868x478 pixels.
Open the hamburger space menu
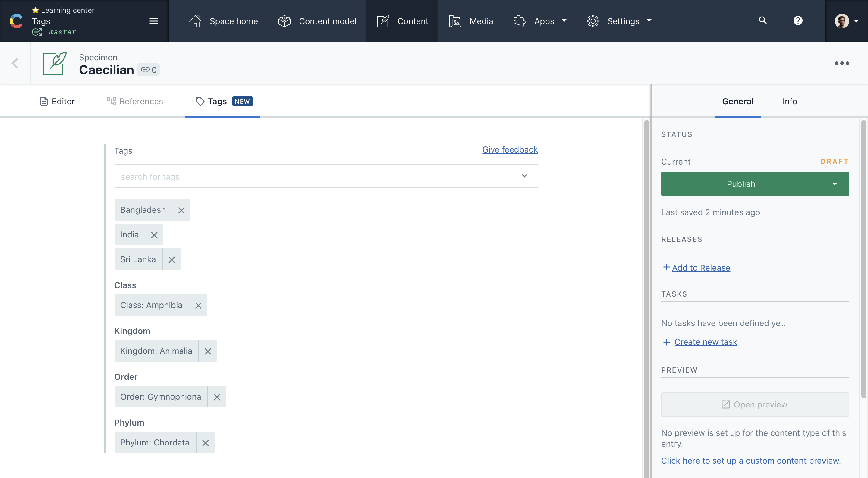154,21
